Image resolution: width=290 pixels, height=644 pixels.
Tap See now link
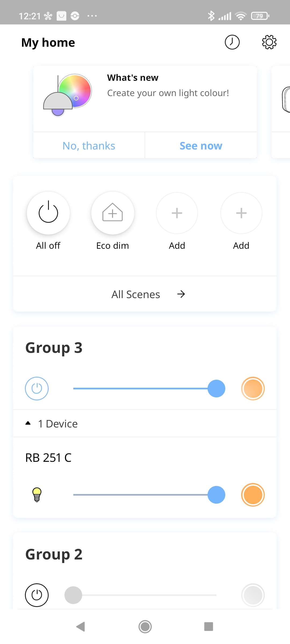[201, 146]
